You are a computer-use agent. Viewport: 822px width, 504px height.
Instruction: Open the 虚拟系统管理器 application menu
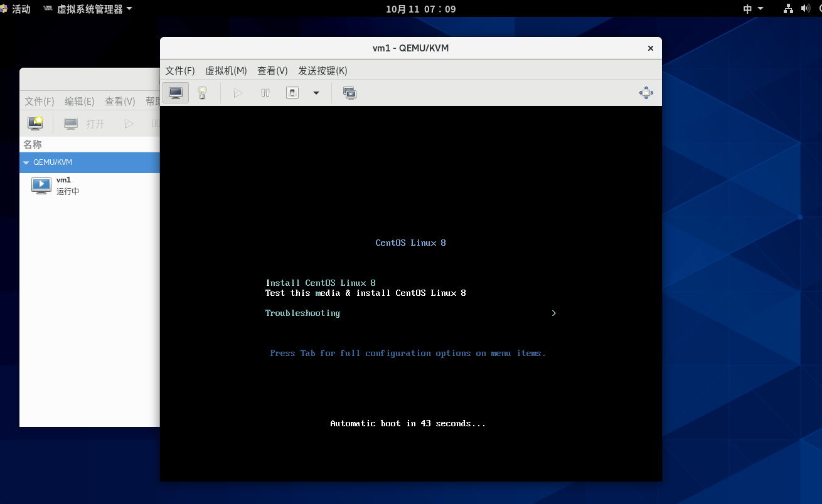(x=88, y=9)
